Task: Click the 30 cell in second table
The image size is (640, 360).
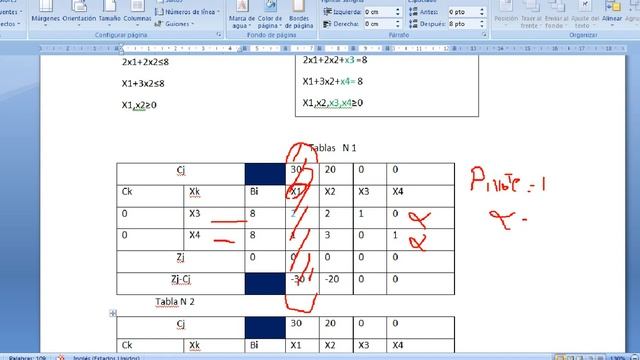Action: click(x=302, y=327)
